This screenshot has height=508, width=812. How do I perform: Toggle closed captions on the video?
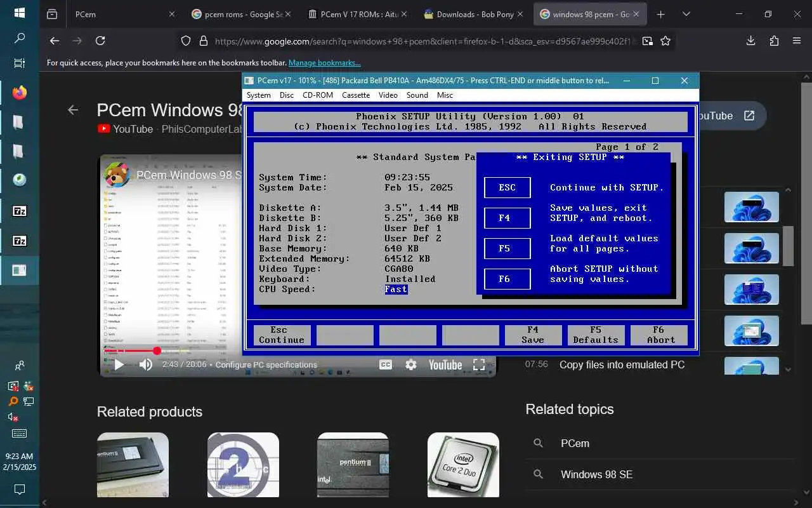point(385,364)
